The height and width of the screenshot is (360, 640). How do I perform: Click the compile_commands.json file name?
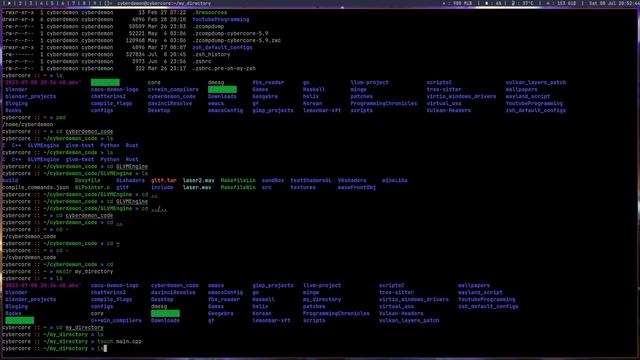click(x=35, y=187)
